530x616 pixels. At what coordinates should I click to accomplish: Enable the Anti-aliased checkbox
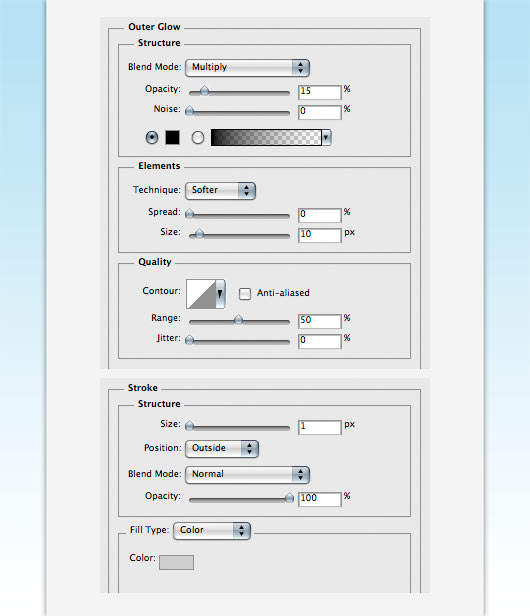[x=245, y=293]
